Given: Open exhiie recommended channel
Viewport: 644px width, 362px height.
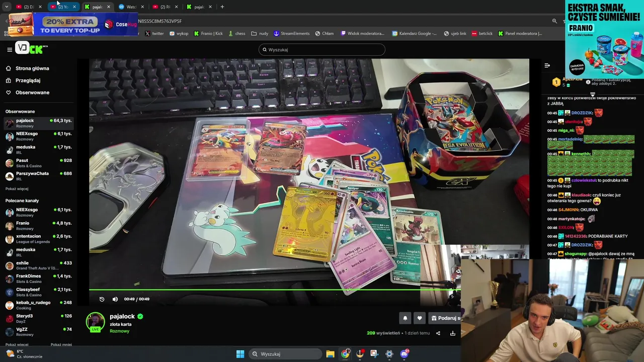Looking at the screenshot, I should pos(38,265).
